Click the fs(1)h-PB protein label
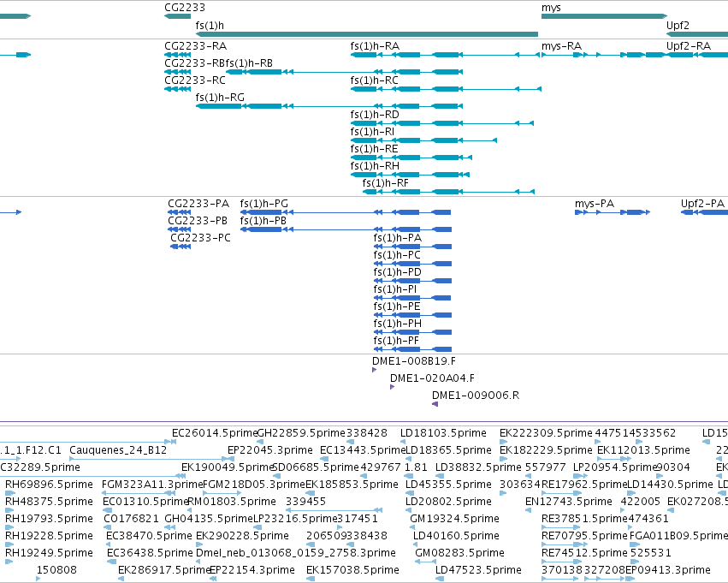This screenshot has width=728, height=583. [x=263, y=221]
